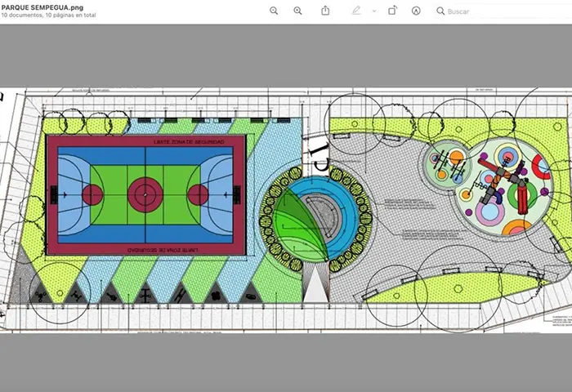Click the zoom in magnifier icon
The image size is (572, 392).
point(297,11)
